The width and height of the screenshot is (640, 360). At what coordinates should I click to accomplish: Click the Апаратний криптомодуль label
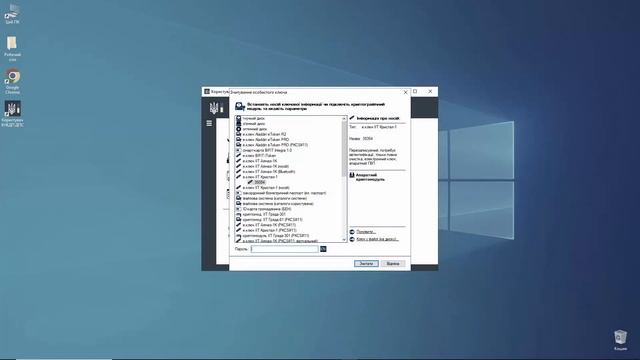tap(370, 177)
